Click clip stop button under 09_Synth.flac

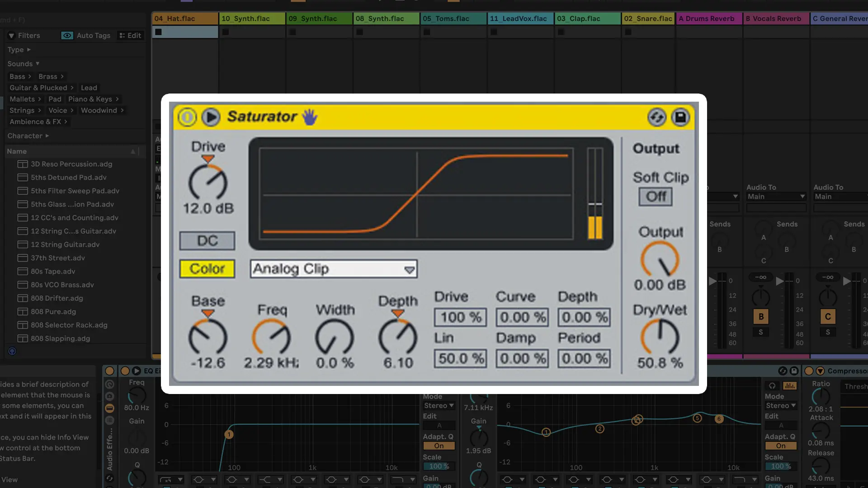pos(292,32)
